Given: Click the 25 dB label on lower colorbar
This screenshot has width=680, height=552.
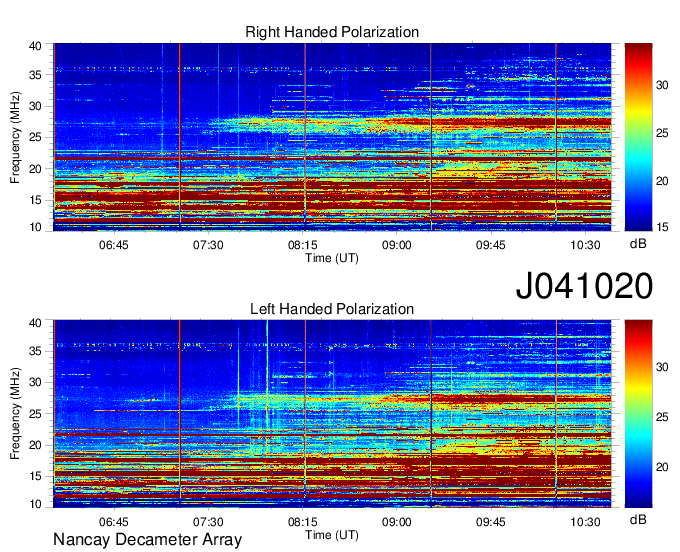Looking at the screenshot, I should point(662,417).
